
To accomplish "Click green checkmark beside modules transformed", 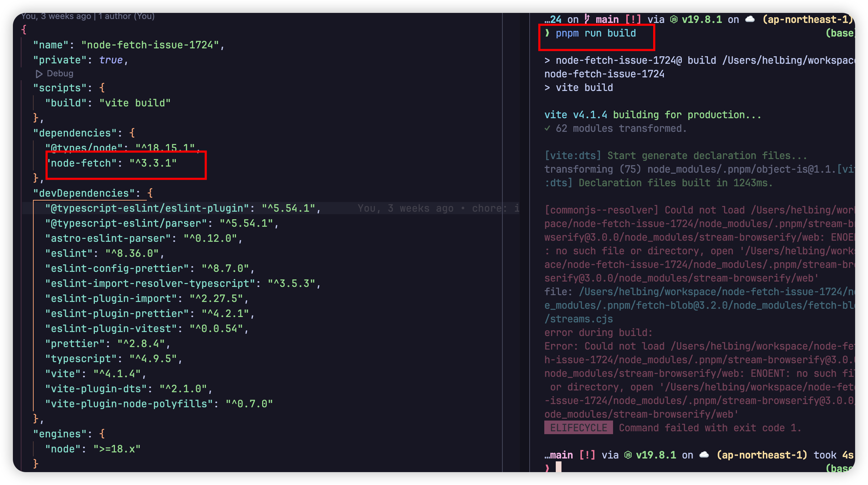I will 547,128.
